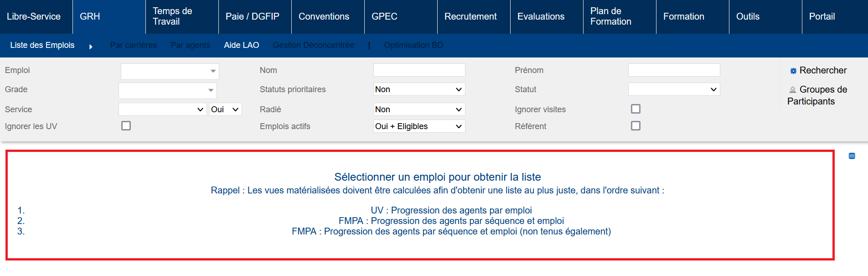The image size is (868, 276).
Task: Click the person icon for Groupes de Participants
Action: pos(793,90)
